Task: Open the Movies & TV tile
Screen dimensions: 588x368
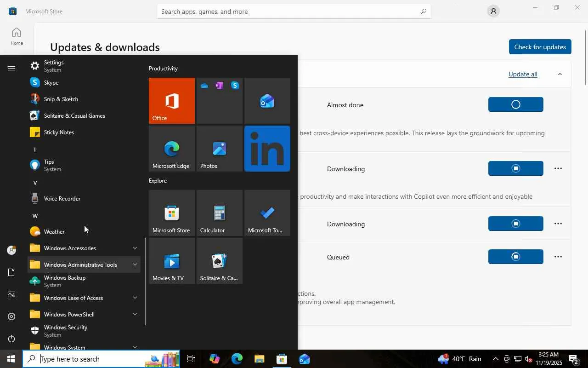Action: click(172, 261)
